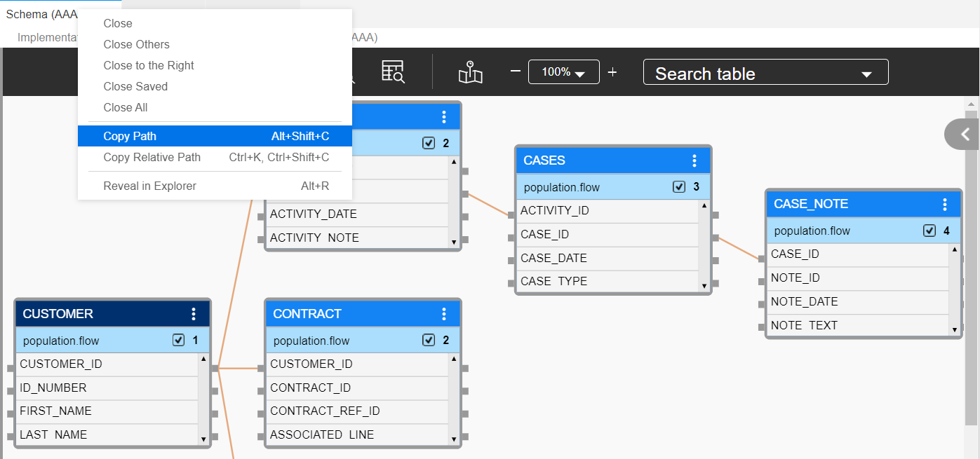Screen dimensions: 980x459
Task: Expand the Search table dropdown
Action: (866, 74)
